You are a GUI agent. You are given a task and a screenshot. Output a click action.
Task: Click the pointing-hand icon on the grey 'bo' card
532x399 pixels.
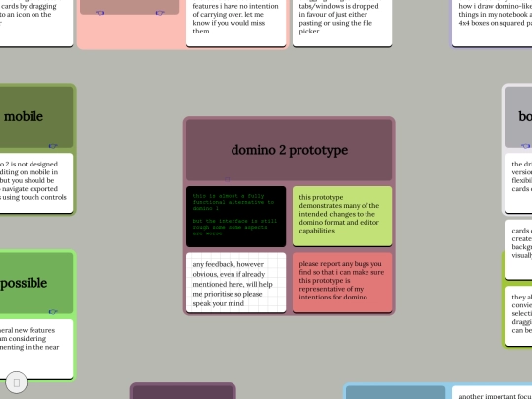pyautogui.click(x=525, y=146)
